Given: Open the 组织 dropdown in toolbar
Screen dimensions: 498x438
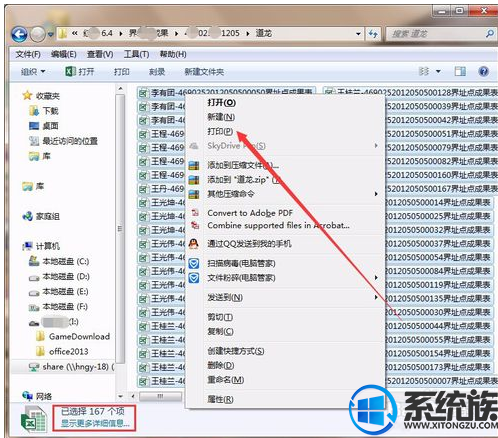Looking at the screenshot, I should [33, 71].
